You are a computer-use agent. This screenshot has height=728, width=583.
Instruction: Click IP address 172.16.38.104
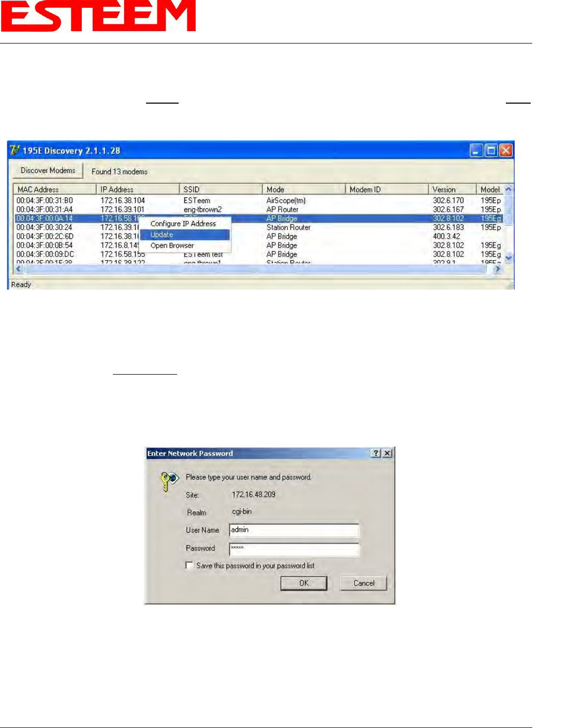point(123,201)
